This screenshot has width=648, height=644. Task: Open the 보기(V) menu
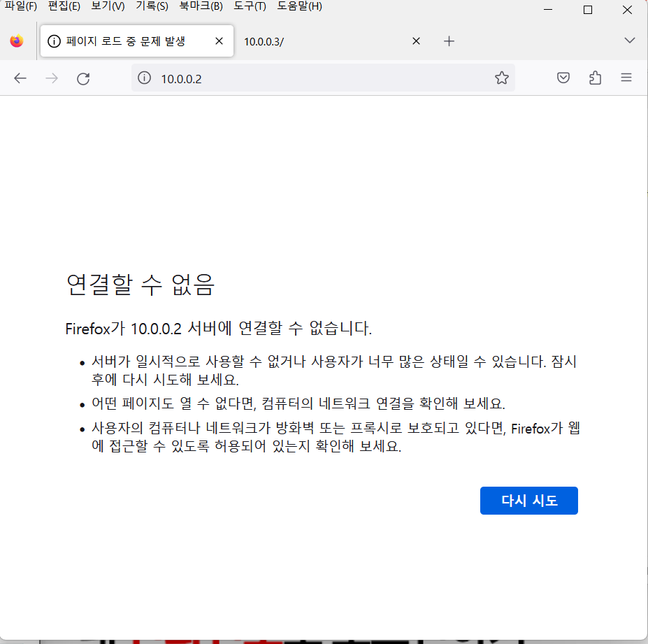(x=108, y=6)
